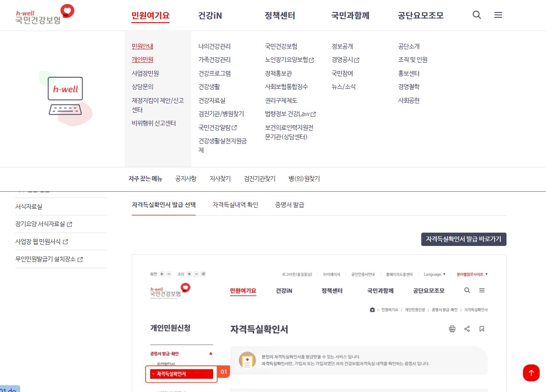Open the 공단요모조모 top menu
This screenshot has width=546, height=392.
[421, 16]
